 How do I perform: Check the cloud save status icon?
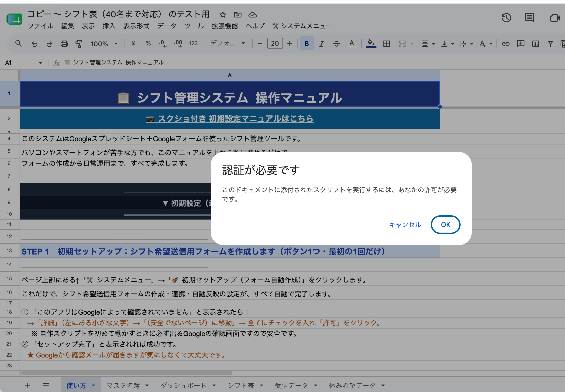coord(252,15)
